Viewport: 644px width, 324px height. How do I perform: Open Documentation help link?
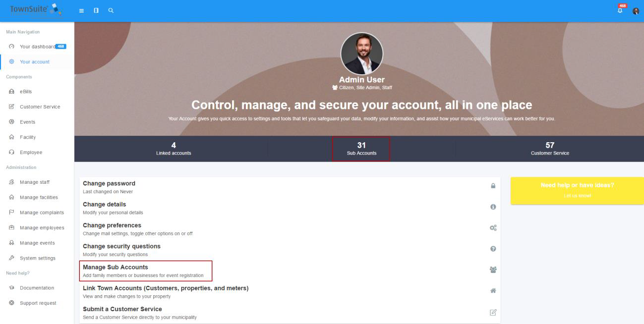[x=37, y=288]
